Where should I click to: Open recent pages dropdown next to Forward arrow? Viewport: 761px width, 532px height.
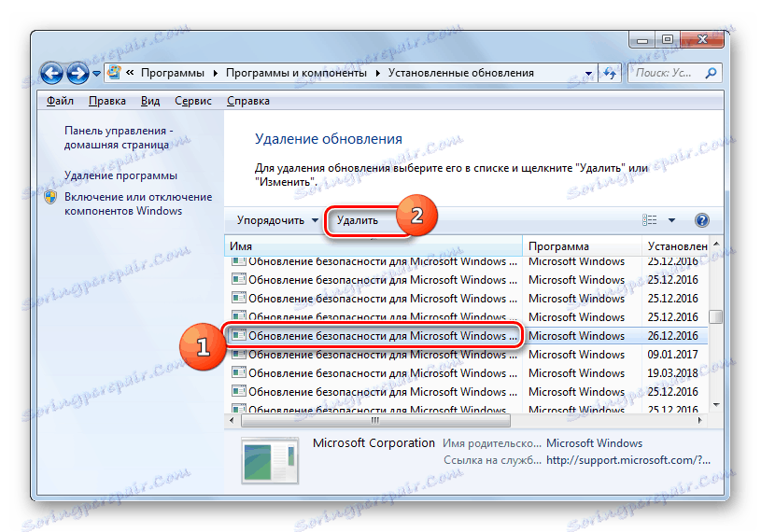pyautogui.click(x=96, y=74)
